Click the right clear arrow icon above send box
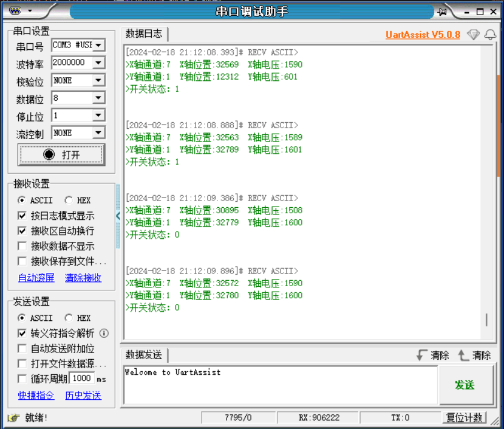 pos(463,355)
